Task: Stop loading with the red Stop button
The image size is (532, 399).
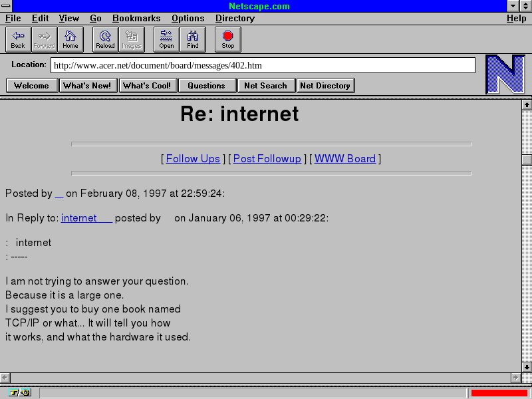Action: 228,40
